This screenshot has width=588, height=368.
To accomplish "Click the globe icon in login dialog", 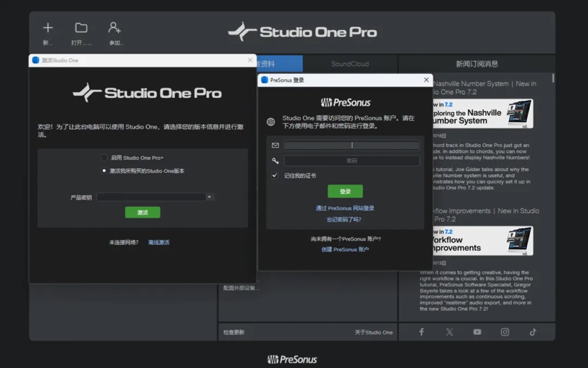I will tap(271, 122).
